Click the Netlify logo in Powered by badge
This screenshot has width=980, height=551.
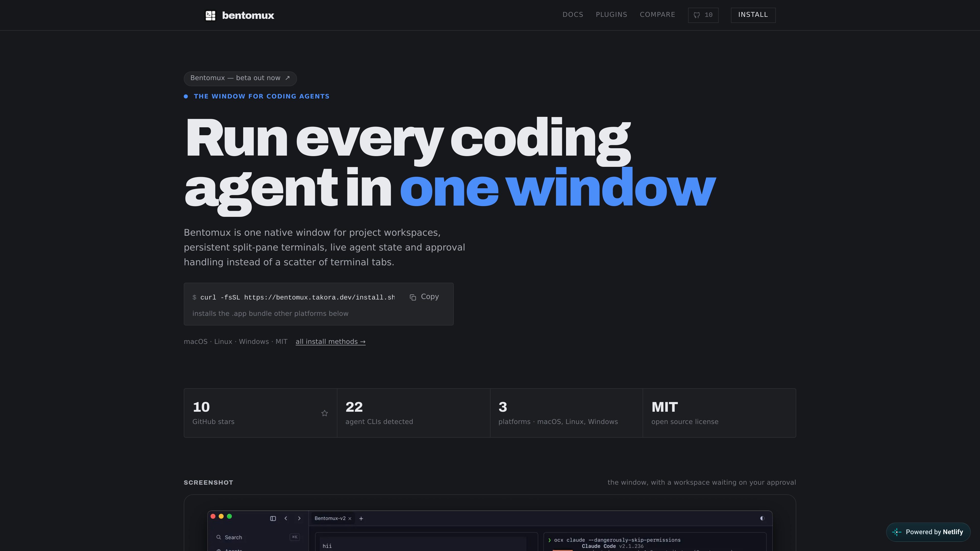(897, 532)
